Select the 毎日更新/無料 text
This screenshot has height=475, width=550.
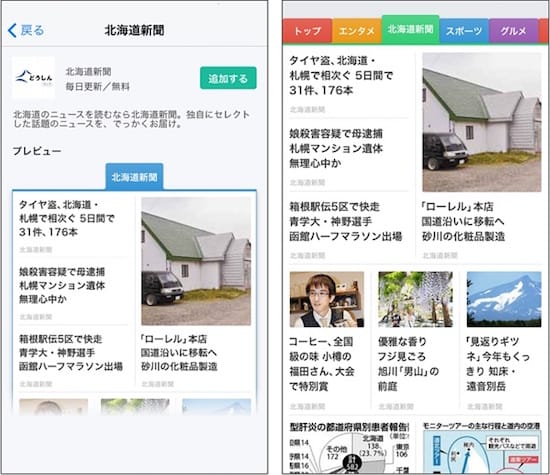tap(98, 86)
